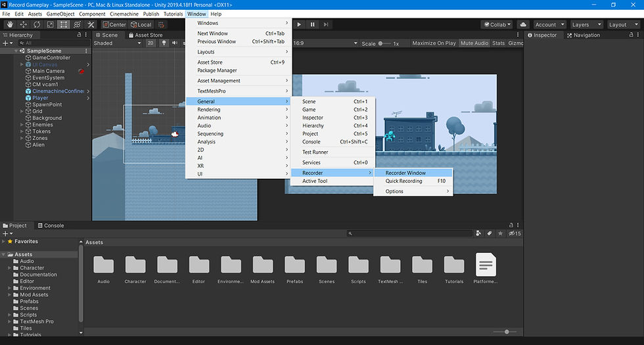644x345 pixels.
Task: Open the Account dropdown
Action: pos(549,25)
